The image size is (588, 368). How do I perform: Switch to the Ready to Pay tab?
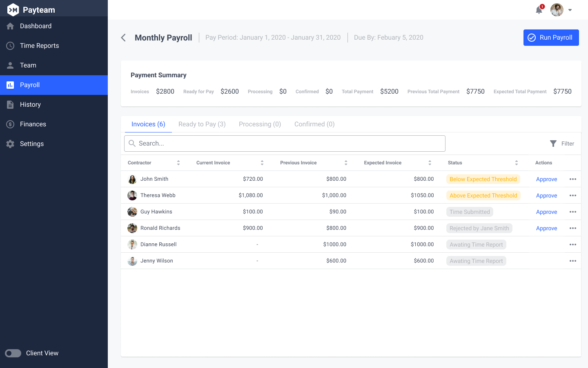(202, 124)
